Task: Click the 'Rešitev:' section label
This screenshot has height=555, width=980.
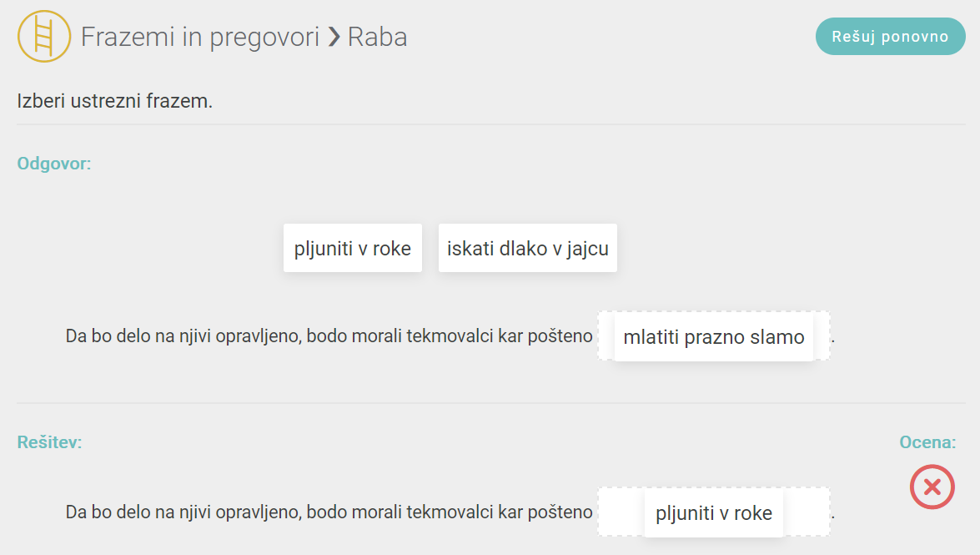Action: [49, 442]
